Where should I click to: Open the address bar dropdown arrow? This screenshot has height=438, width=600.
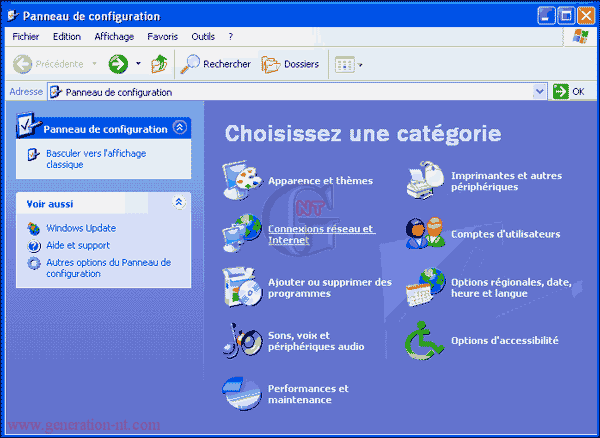(540, 91)
